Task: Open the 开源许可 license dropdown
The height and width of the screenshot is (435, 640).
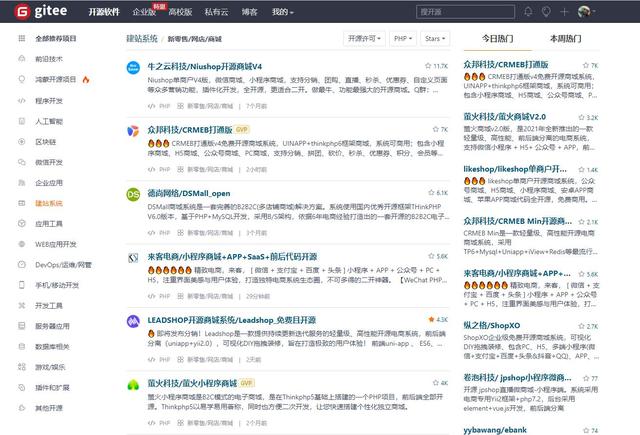Action: click(x=364, y=38)
